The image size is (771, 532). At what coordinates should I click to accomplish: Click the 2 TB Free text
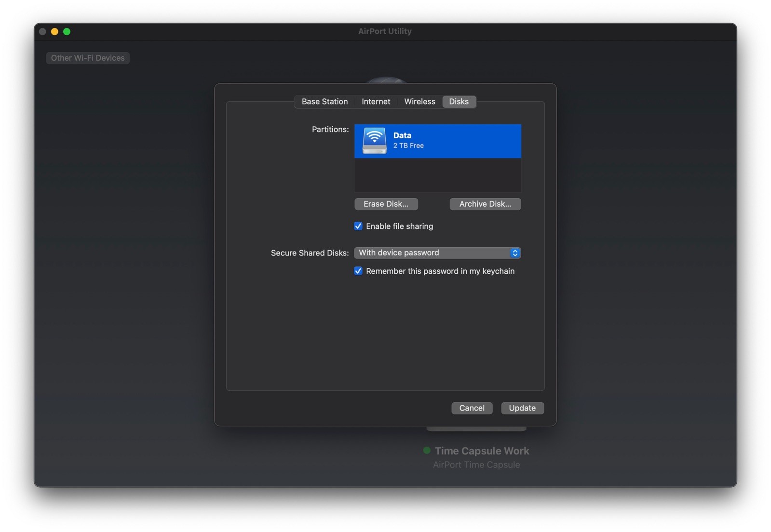coord(408,146)
